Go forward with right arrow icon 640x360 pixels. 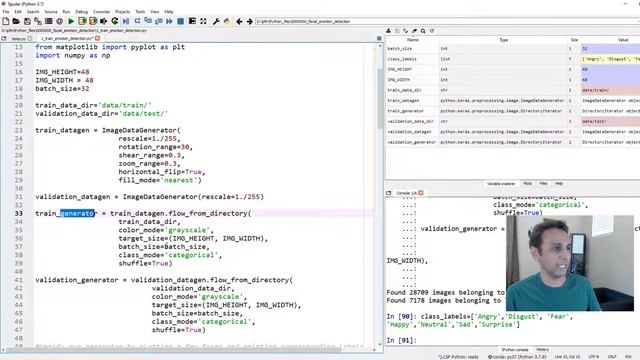tap(250, 21)
